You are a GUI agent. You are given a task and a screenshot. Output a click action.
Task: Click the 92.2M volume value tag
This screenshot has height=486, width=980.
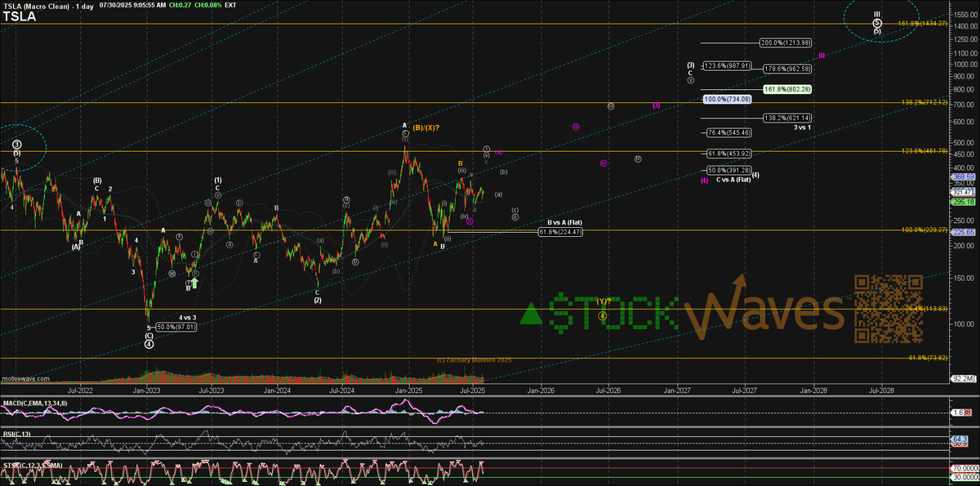(964, 379)
